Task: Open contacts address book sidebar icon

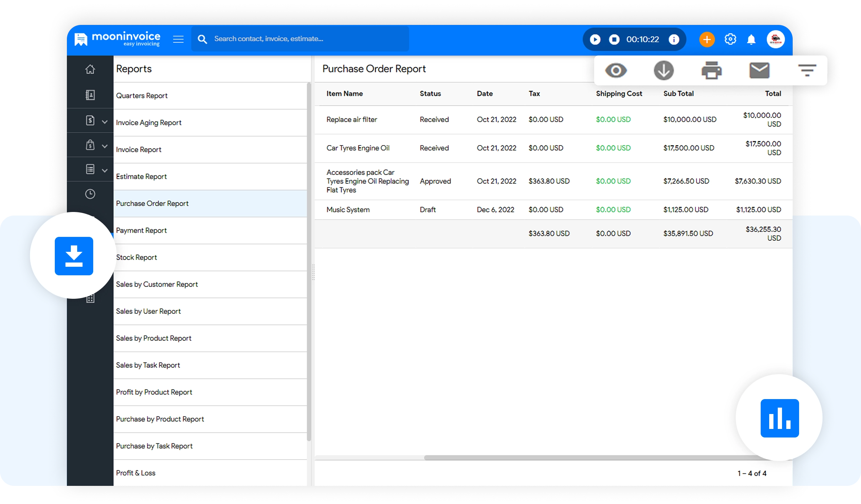Action: coord(90,95)
